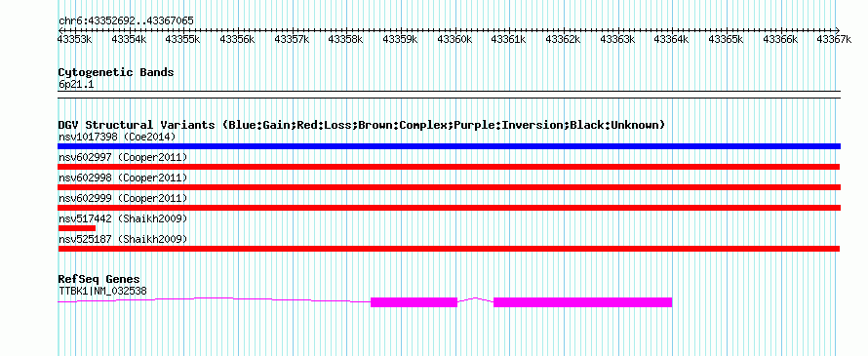Click the 43354k ruler tick label
The width and height of the screenshot is (868, 356).
129,39
